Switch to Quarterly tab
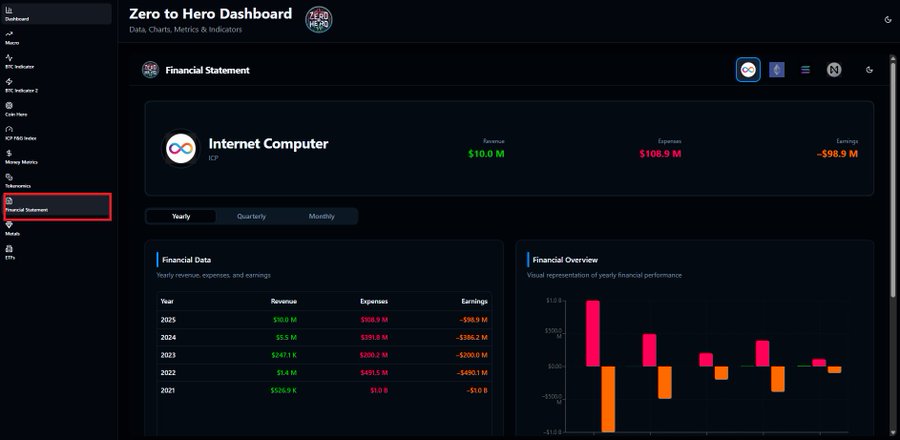The height and width of the screenshot is (440, 900). 251,216
